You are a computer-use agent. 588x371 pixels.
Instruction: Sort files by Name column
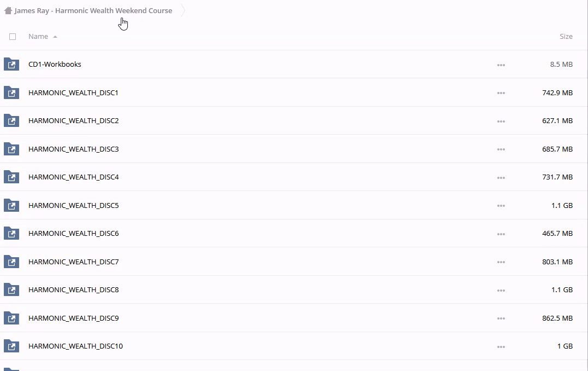pyautogui.click(x=38, y=37)
